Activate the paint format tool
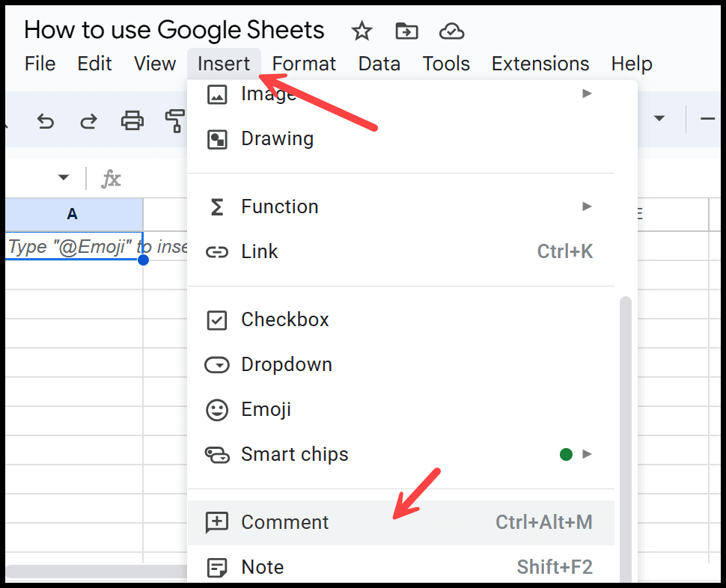Viewport: 726px width, 588px height. coord(175,121)
